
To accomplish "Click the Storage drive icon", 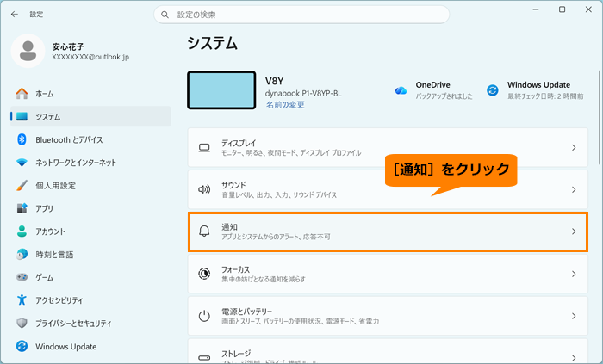I will tap(204, 357).
